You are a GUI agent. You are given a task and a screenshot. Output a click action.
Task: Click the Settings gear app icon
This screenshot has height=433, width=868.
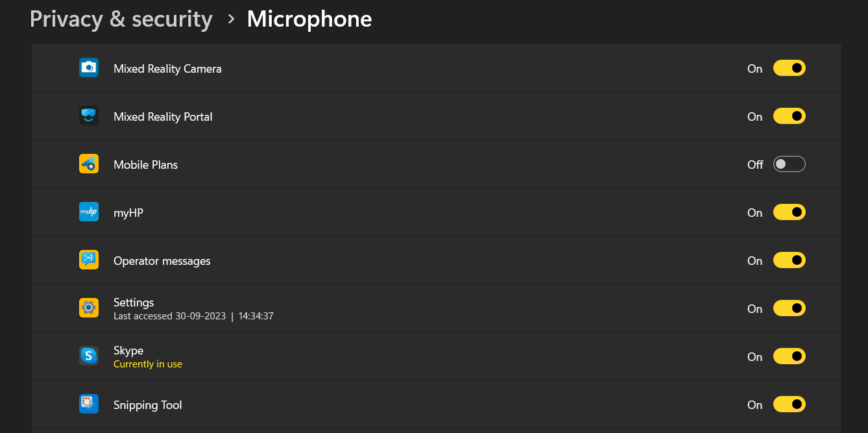tap(89, 308)
